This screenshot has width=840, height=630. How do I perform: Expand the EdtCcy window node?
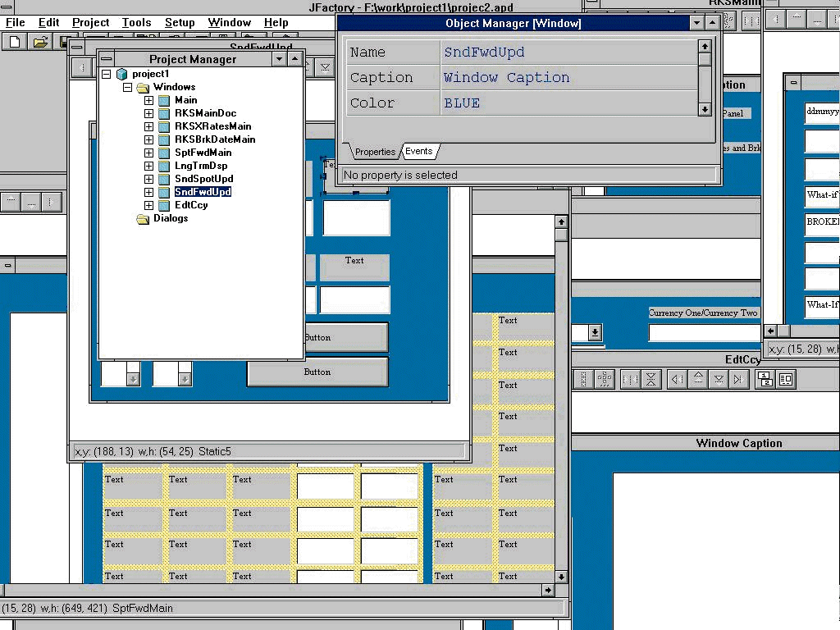(148, 205)
